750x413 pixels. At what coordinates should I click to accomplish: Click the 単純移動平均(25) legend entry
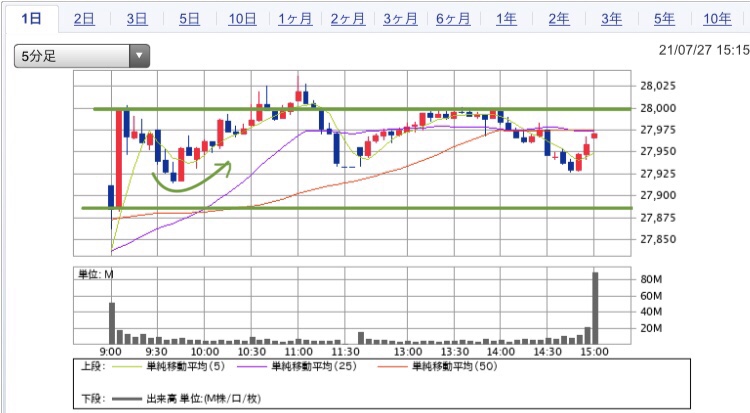[x=314, y=367]
